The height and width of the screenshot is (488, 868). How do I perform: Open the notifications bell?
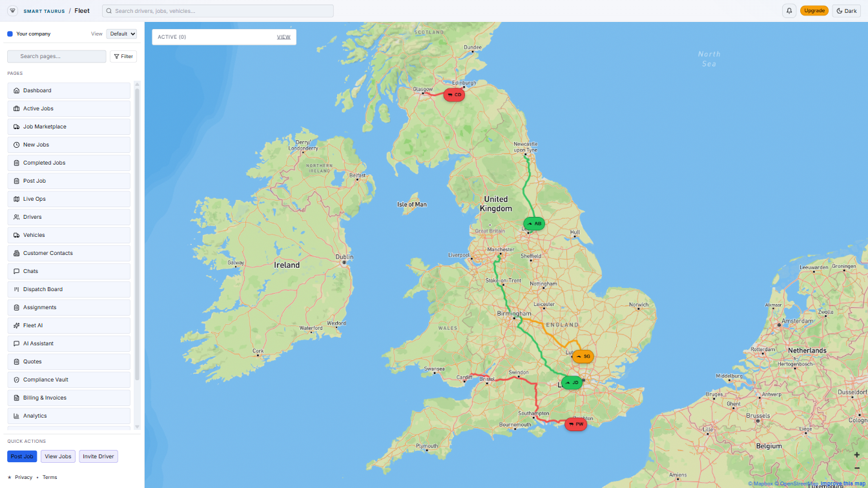789,10
